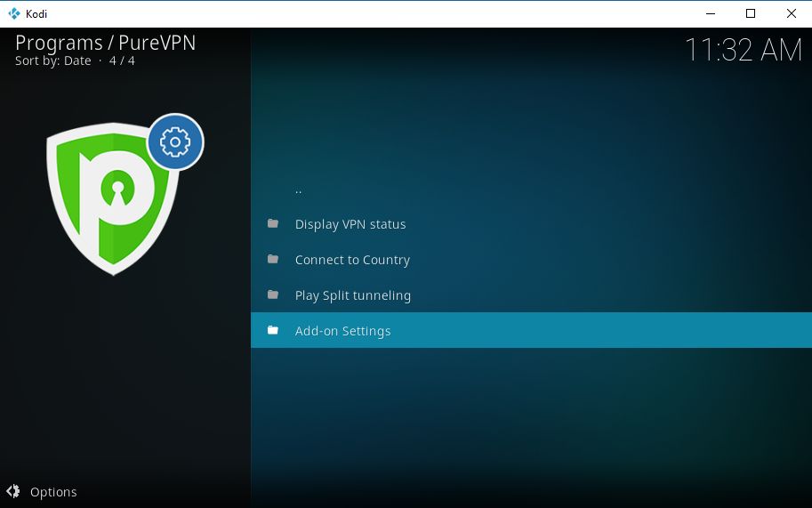Click the blue gear badge on PureVPN logo
This screenshot has width=812, height=508.
(175, 141)
